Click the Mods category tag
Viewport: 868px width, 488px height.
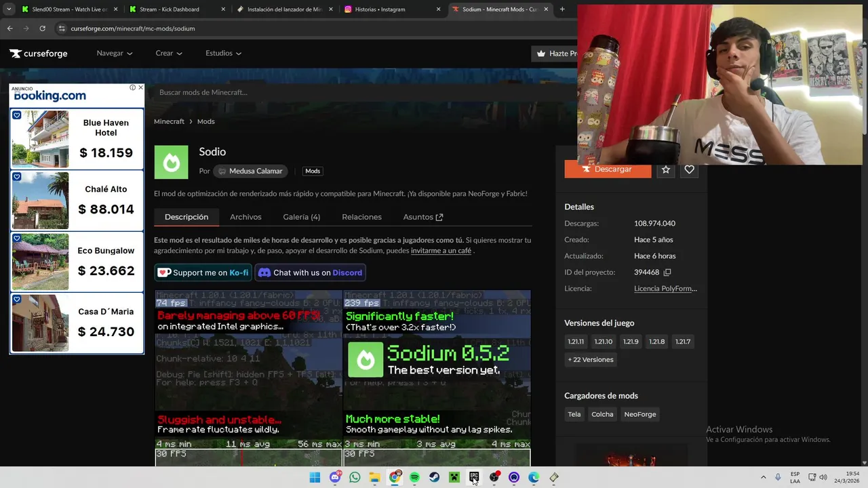click(313, 171)
